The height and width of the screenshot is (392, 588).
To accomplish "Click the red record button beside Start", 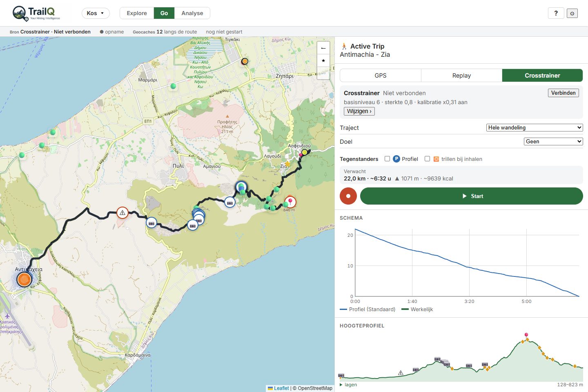I will (348, 196).
